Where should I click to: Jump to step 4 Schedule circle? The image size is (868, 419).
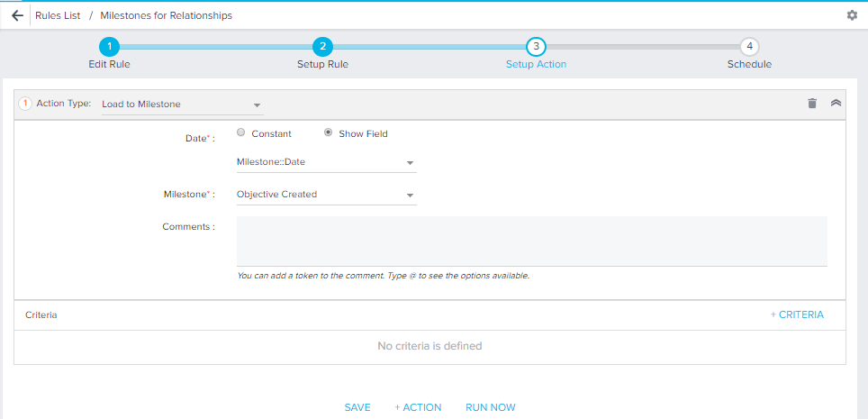pyautogui.click(x=749, y=47)
